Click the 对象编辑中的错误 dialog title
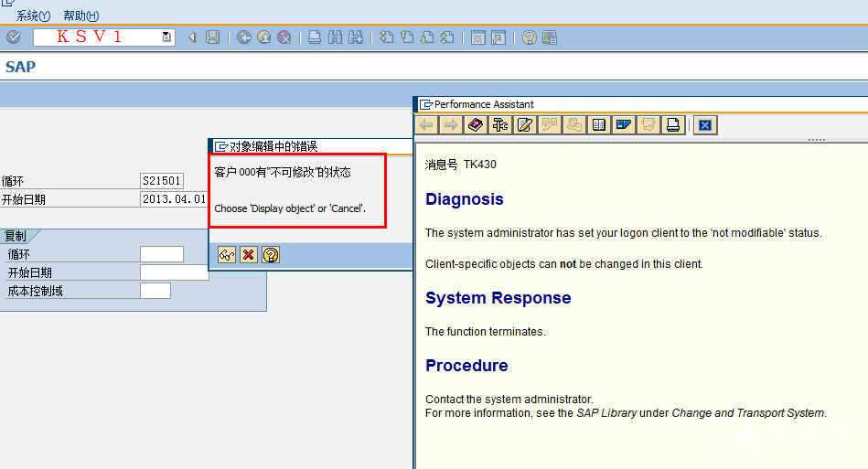The width and height of the screenshot is (868, 469). (273, 146)
